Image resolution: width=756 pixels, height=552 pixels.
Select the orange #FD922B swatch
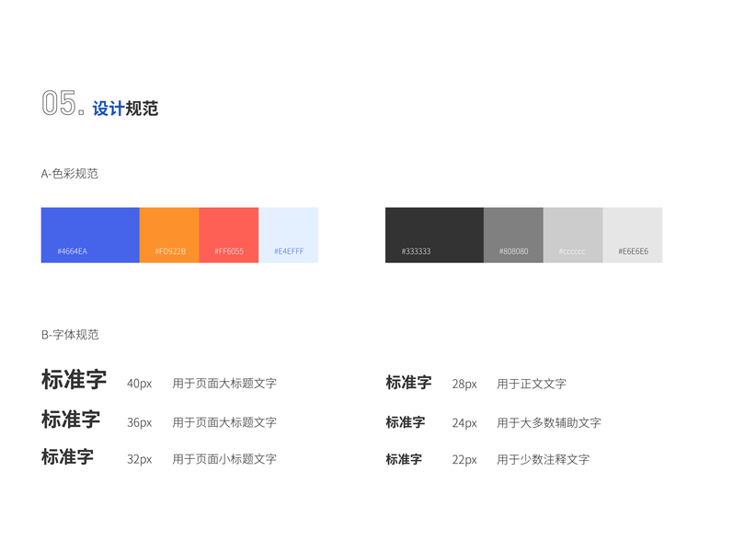(169, 235)
